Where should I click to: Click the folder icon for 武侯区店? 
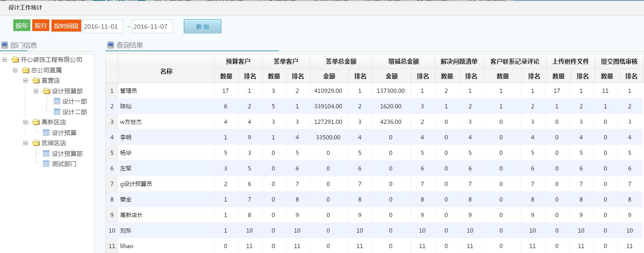pyautogui.click(x=36, y=143)
